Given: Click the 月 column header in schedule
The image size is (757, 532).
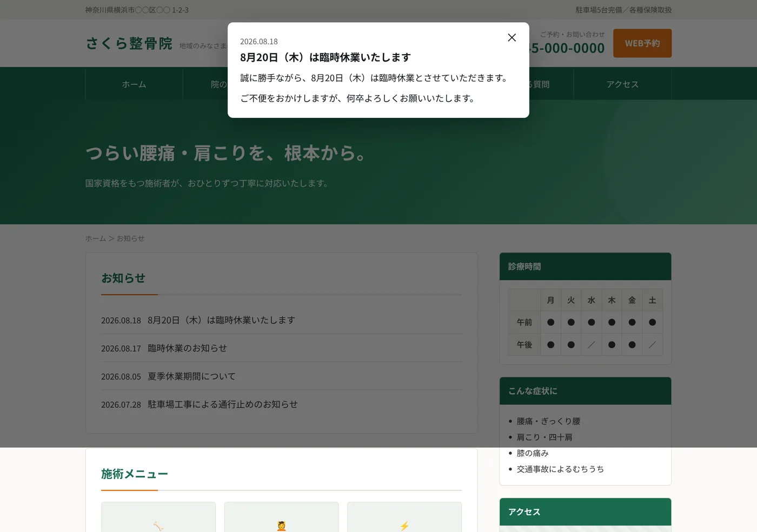Looking at the screenshot, I should pos(550,300).
